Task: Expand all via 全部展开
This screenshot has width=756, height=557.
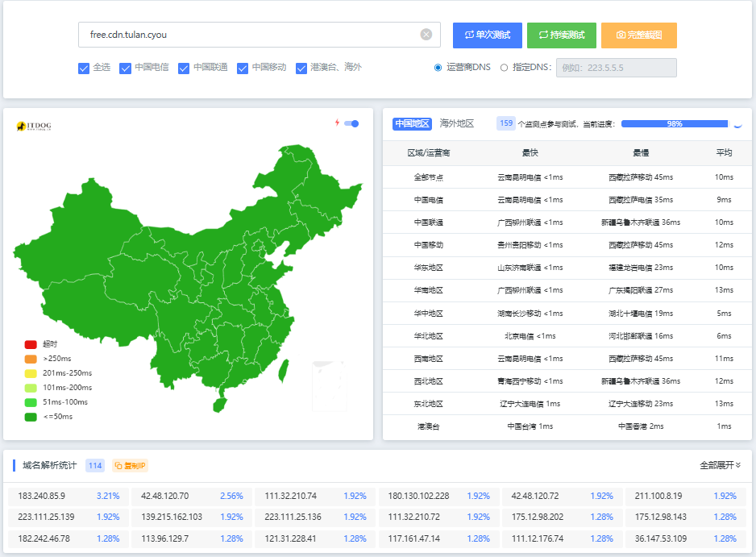Action: [x=721, y=466]
